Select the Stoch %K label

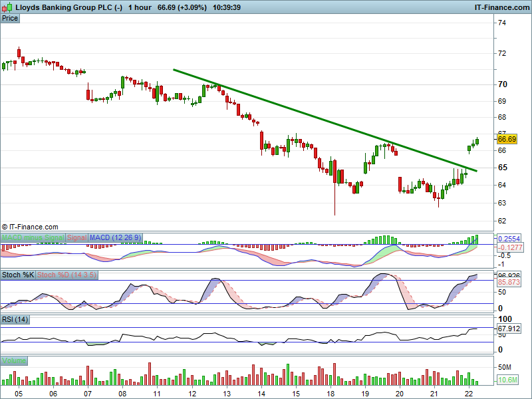17,275
